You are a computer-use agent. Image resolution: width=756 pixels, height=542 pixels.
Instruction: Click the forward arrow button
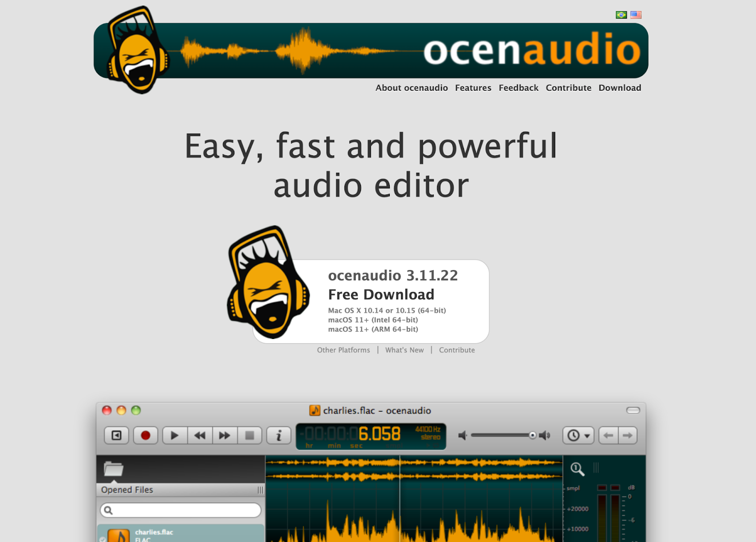(628, 435)
